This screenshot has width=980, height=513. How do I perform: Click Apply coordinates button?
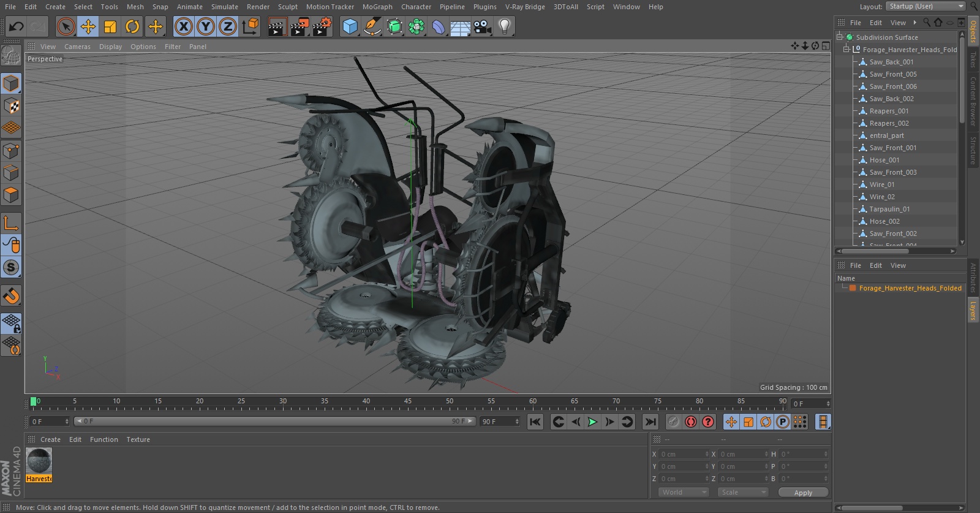(803, 492)
